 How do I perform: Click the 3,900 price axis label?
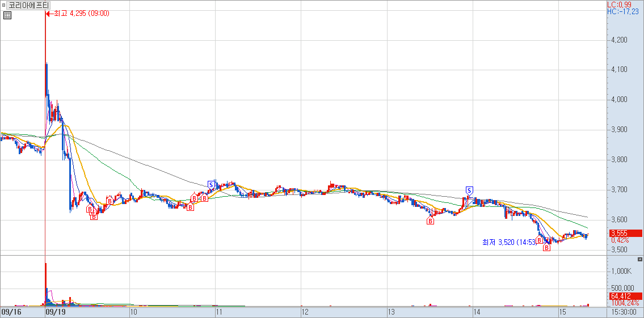pyautogui.click(x=619, y=130)
